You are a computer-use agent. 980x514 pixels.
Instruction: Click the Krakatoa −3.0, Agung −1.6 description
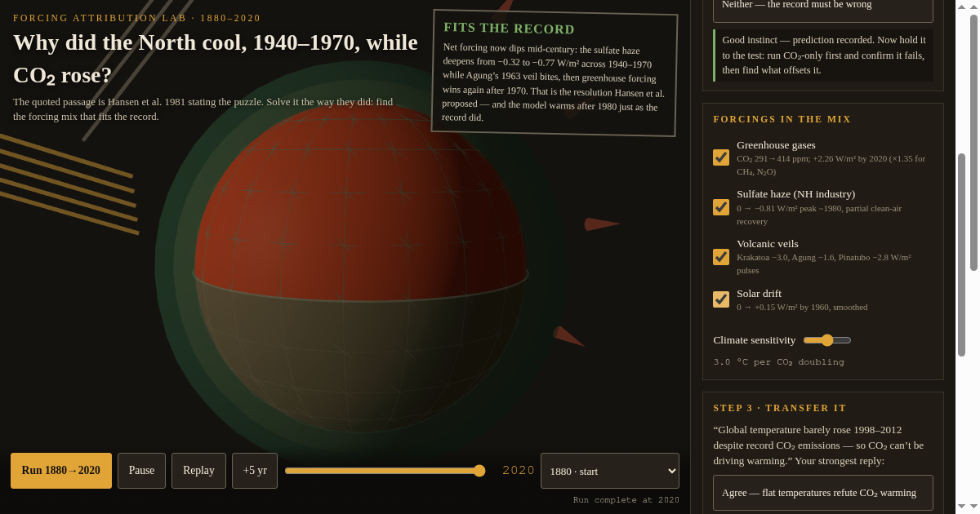pos(823,264)
